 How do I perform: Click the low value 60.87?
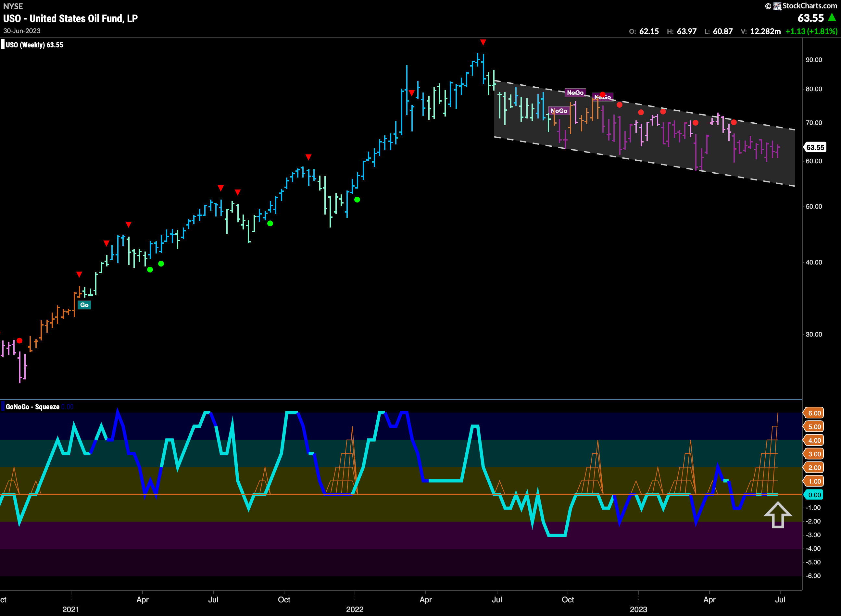[723, 31]
